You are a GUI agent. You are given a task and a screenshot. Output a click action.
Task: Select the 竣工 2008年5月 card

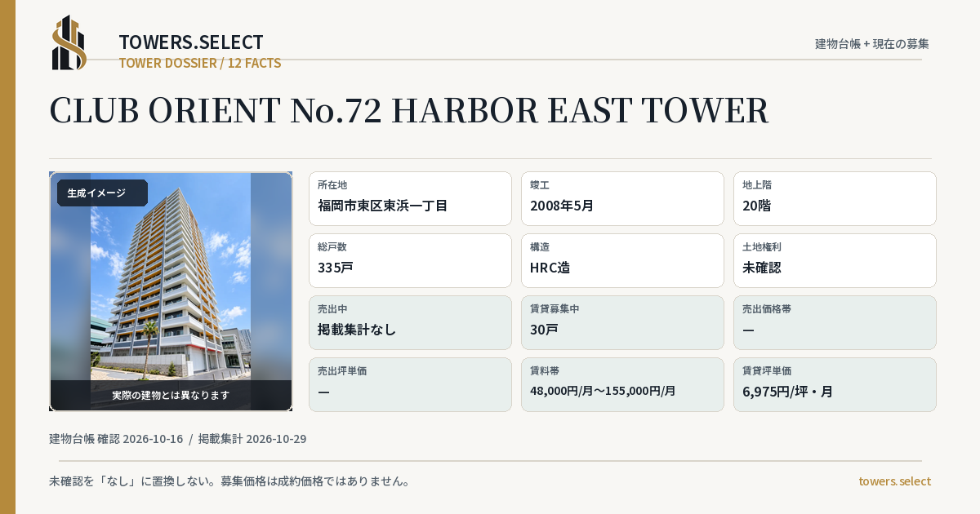[x=622, y=198]
